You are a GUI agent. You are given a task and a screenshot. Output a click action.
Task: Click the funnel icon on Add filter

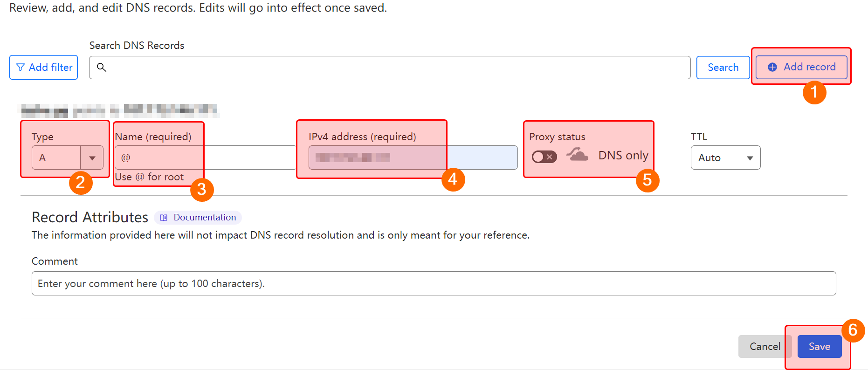(21, 68)
